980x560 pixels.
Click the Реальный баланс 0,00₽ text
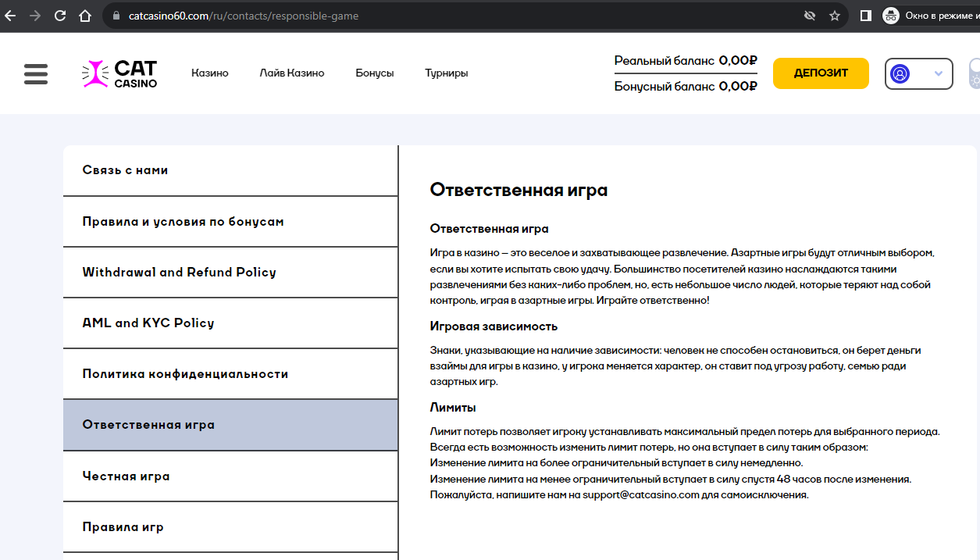(686, 61)
